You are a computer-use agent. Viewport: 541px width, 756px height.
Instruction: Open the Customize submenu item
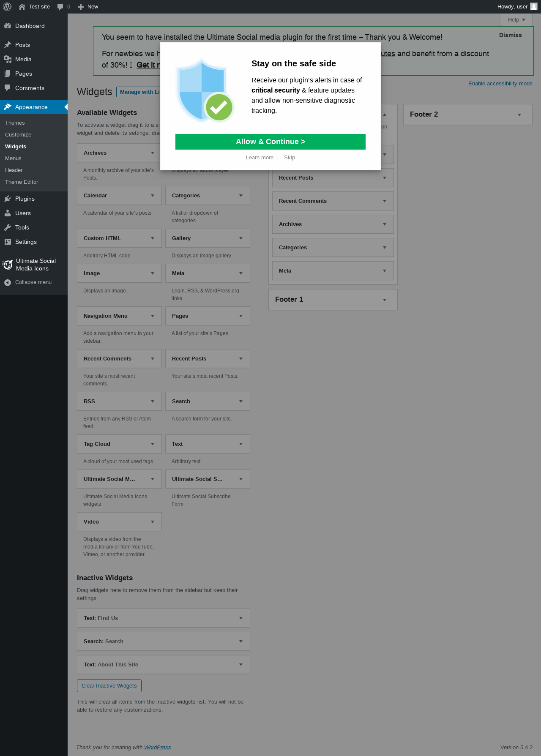pyautogui.click(x=18, y=135)
